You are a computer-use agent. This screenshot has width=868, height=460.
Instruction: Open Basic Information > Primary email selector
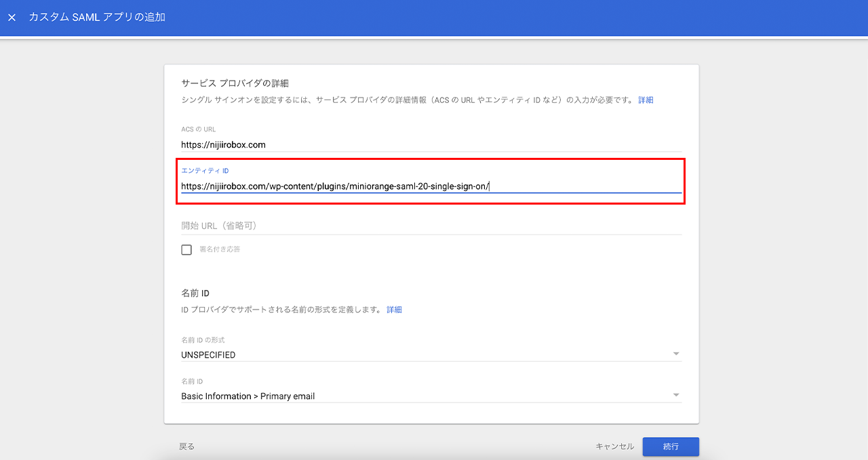[248, 396]
